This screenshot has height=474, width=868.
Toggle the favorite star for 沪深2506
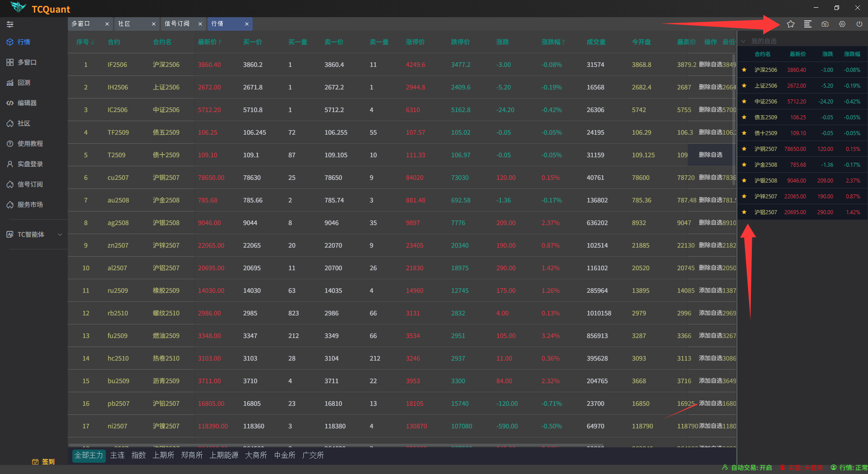point(744,70)
